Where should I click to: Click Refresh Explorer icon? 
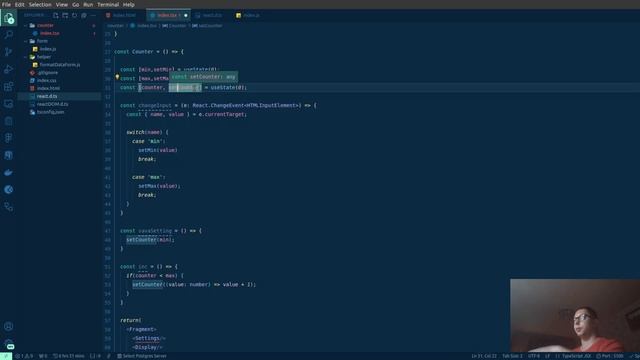pyautogui.click(x=74, y=16)
